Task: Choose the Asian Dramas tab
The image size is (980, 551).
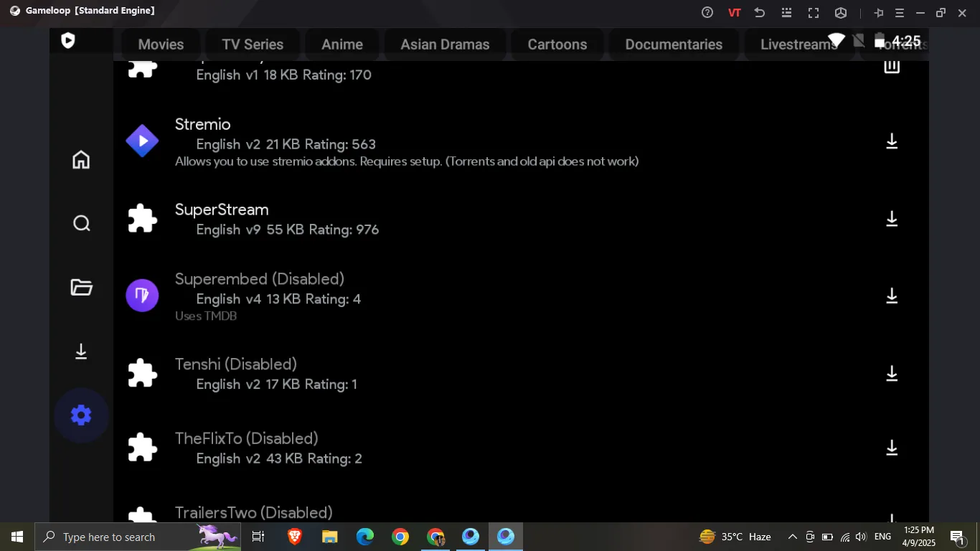Action: [445, 44]
